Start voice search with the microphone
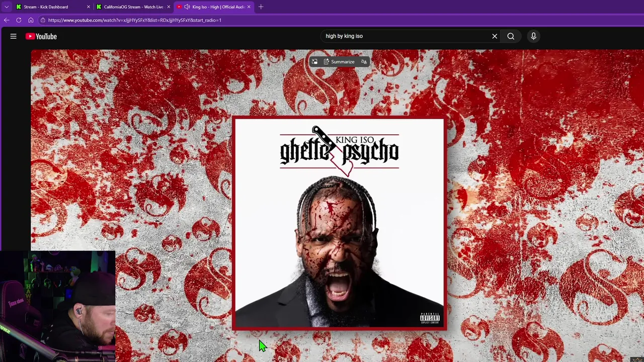The height and width of the screenshot is (362, 644). (x=534, y=36)
